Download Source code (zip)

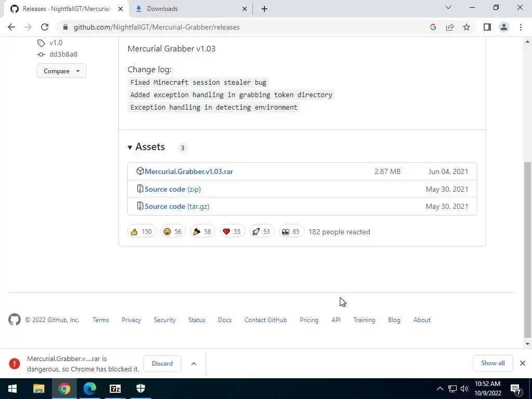coord(172,189)
